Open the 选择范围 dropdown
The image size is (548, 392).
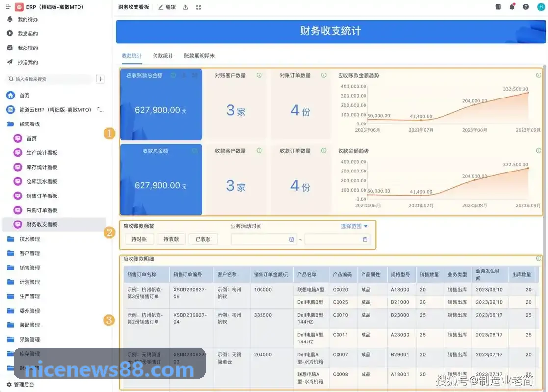click(x=354, y=226)
